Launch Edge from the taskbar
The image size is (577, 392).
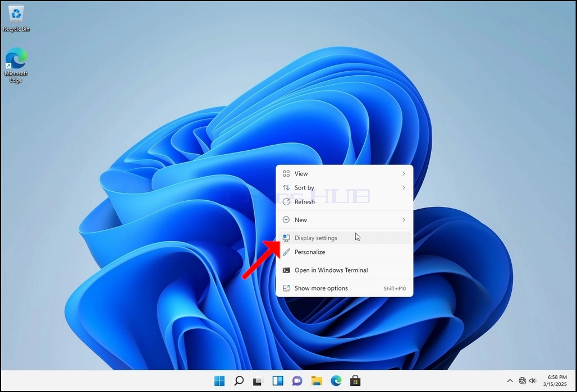click(x=336, y=381)
